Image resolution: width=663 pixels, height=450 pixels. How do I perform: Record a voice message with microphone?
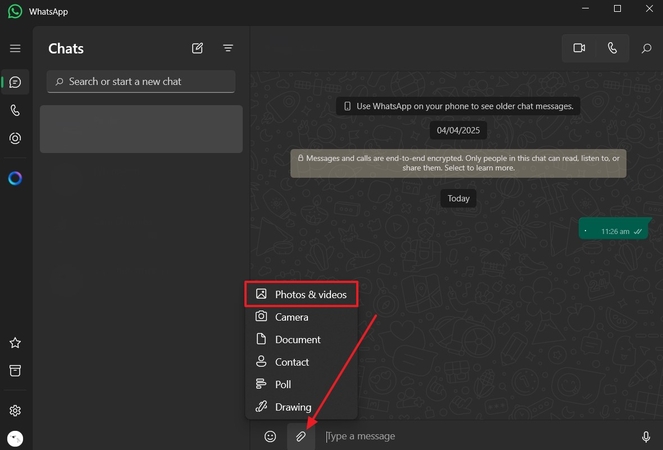point(646,436)
